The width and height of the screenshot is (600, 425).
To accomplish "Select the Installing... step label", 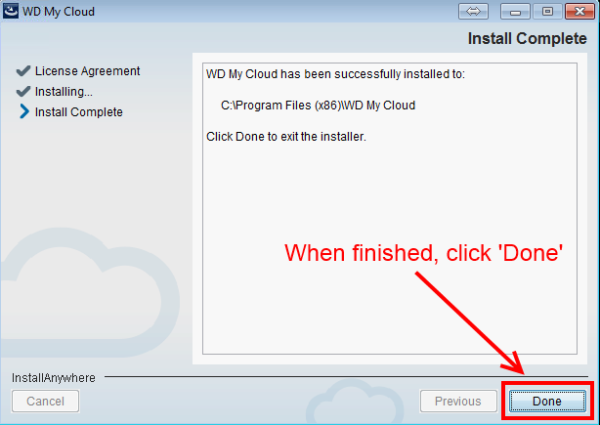I will pyautogui.click(x=64, y=92).
